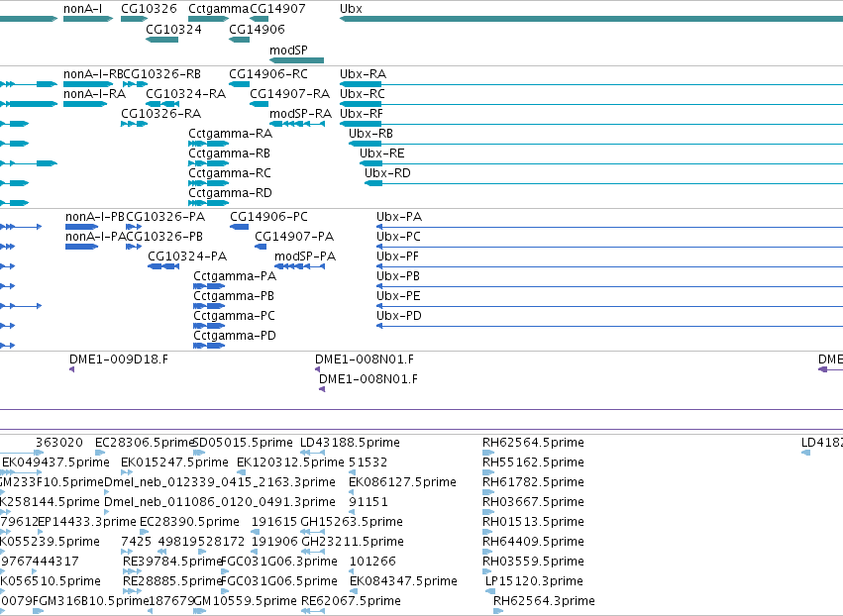Open transcript CG10326-RB
843x616 pixels.
click(162, 73)
